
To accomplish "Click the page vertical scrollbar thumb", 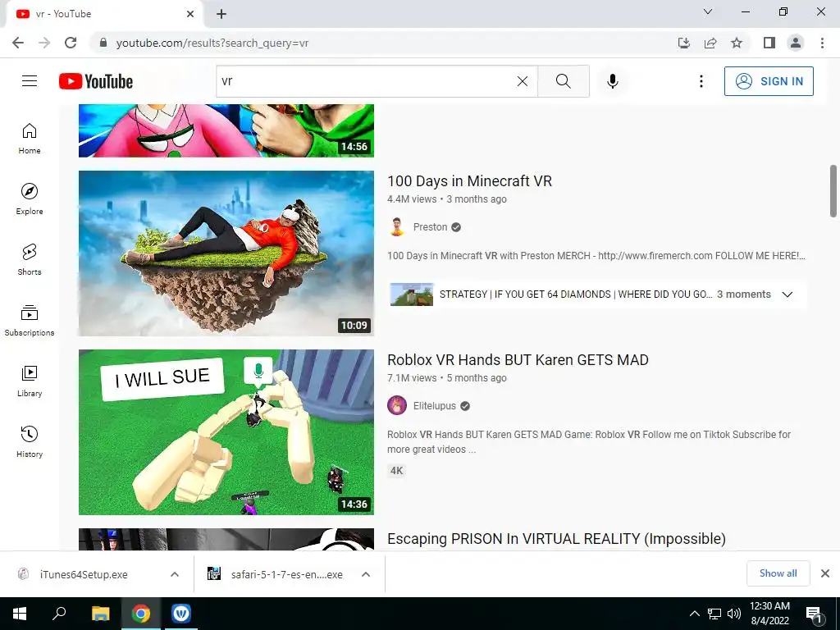I will (x=833, y=191).
